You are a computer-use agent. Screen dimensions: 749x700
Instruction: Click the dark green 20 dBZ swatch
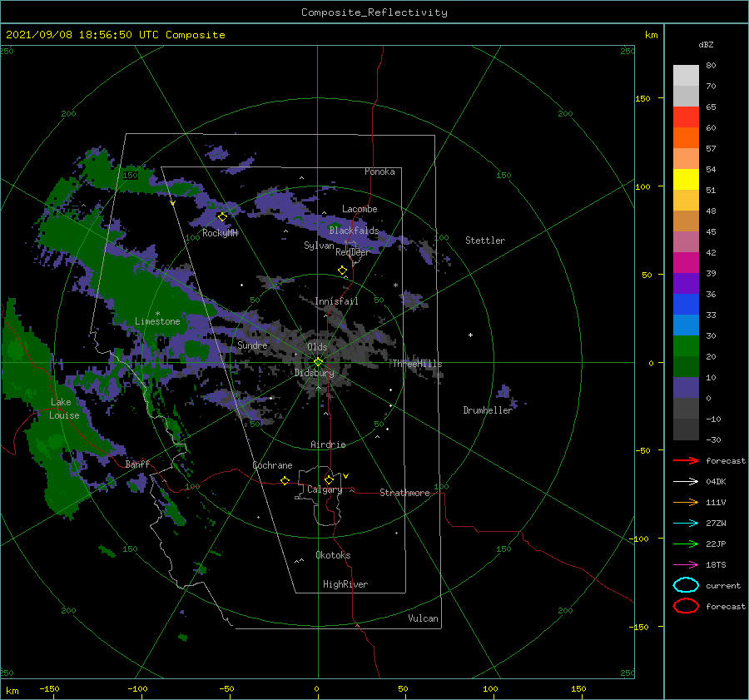[x=686, y=366]
